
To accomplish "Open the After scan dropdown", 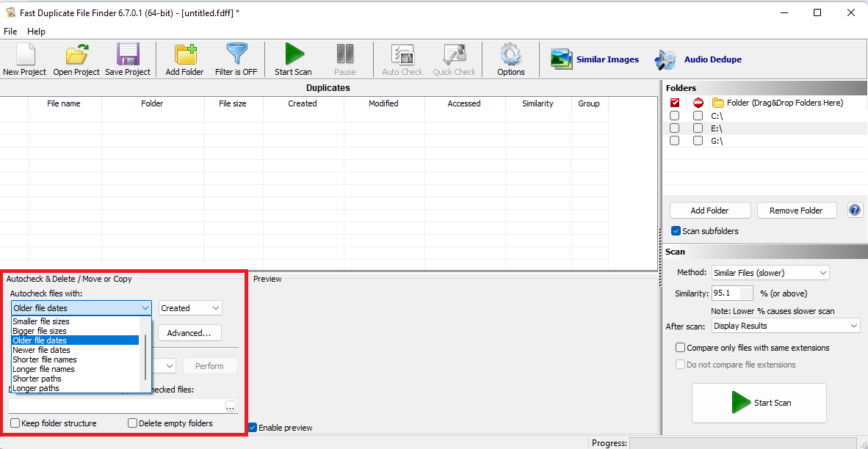I will (x=786, y=326).
